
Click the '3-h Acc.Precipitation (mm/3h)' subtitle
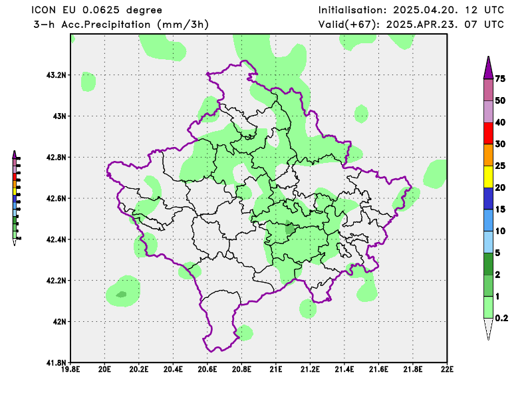click(121, 25)
